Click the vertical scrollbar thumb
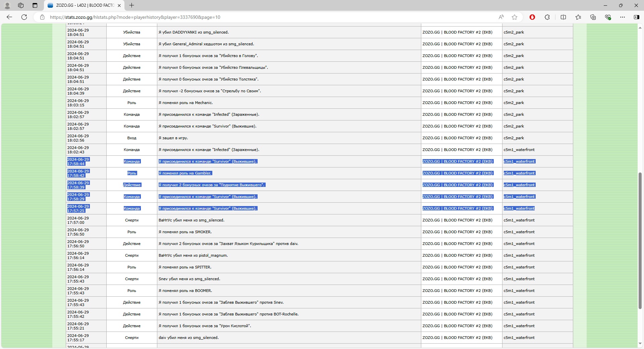This screenshot has width=644, height=349. (x=640, y=240)
